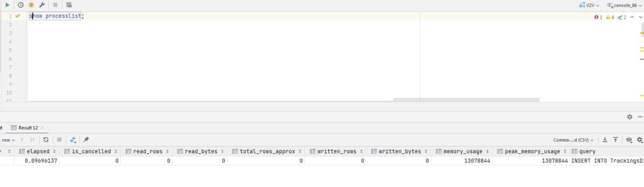Click the total_rows_approx column header
644x187 pixels.
pyautogui.click(x=266, y=151)
